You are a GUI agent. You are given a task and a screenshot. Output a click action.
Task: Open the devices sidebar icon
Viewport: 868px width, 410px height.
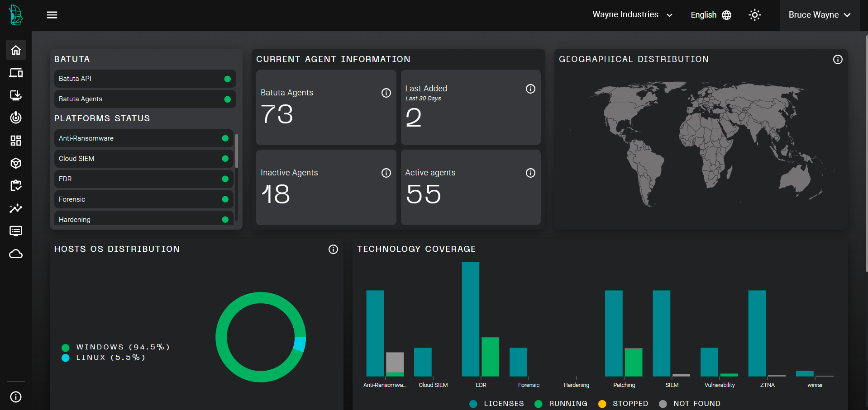tap(16, 73)
